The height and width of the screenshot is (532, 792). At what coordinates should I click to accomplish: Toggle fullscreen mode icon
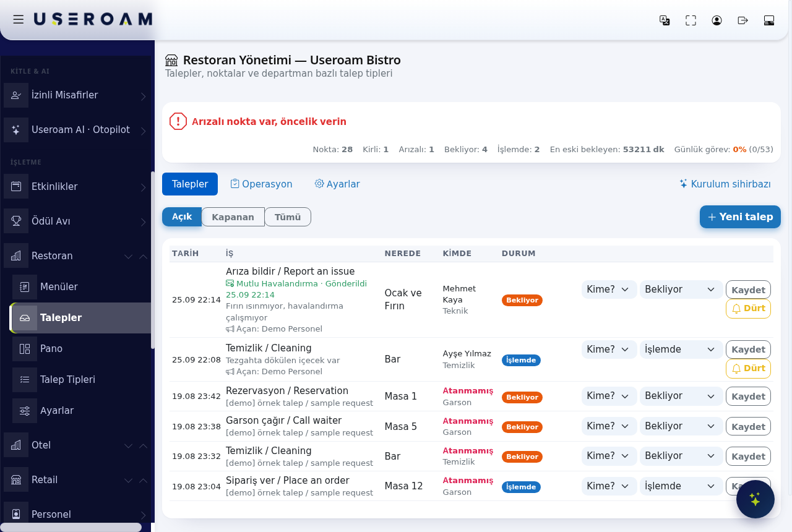tap(691, 20)
